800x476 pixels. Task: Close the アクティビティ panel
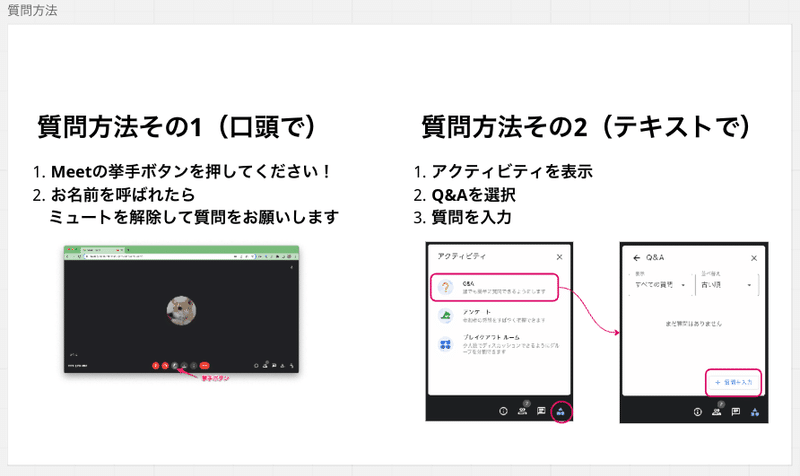pyautogui.click(x=559, y=257)
